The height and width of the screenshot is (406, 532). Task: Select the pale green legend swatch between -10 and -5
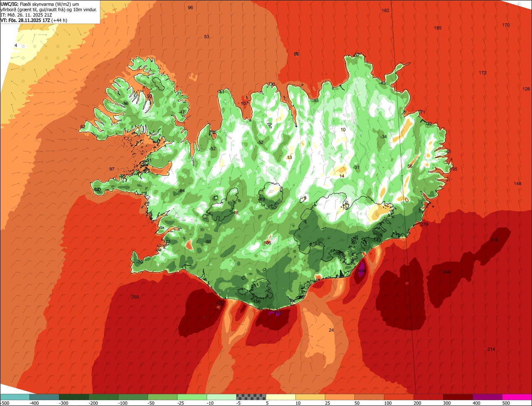pyautogui.click(x=222, y=397)
